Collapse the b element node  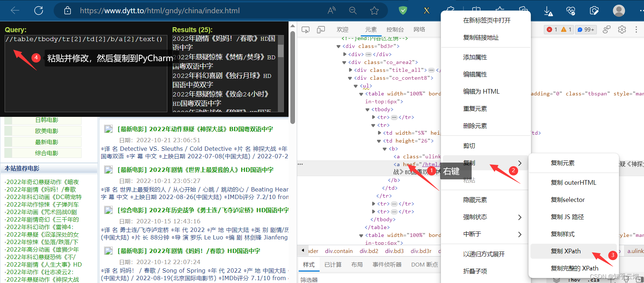pyautogui.click(x=385, y=149)
